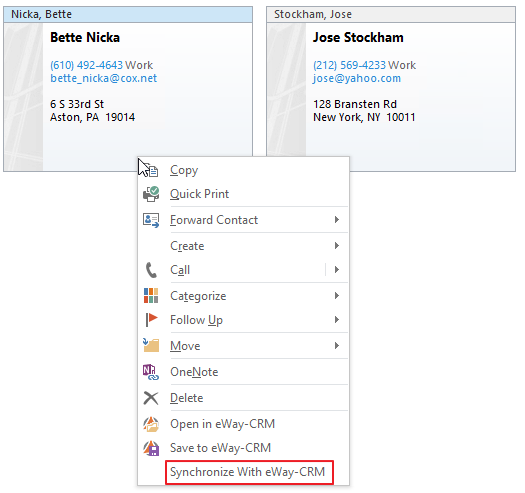Click the Call phone handset icon
The image size is (525, 493).
[x=151, y=270]
